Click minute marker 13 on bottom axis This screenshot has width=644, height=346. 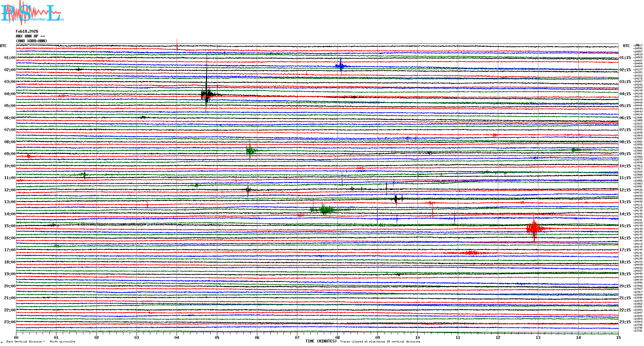tap(538, 337)
